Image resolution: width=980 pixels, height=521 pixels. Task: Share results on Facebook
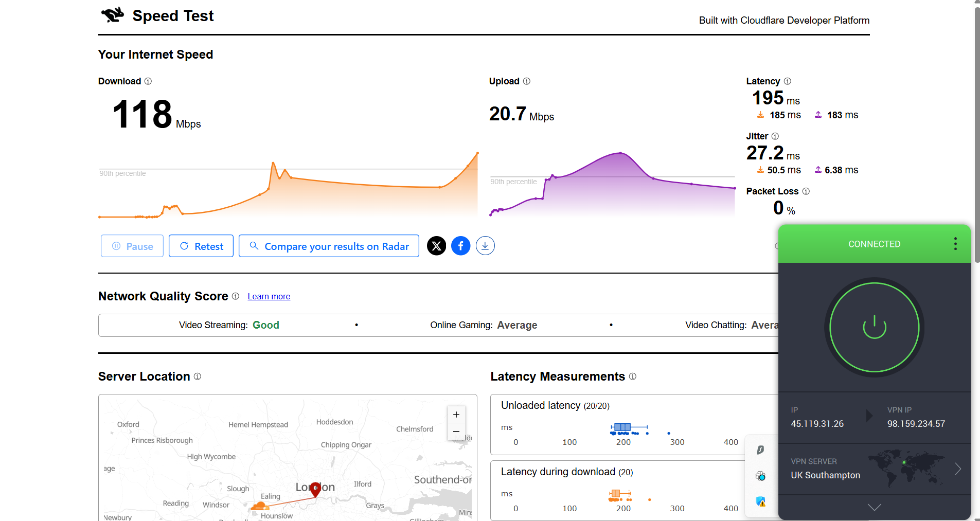point(460,246)
